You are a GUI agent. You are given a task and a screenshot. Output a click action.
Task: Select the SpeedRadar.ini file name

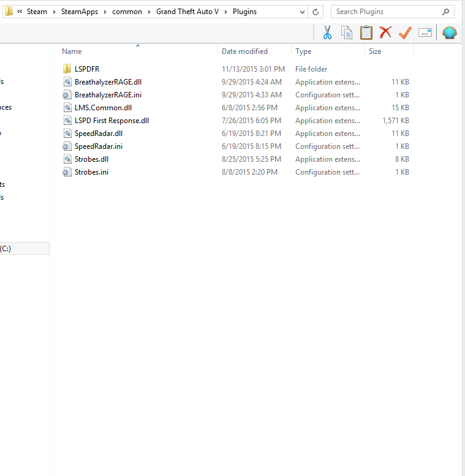(x=99, y=146)
